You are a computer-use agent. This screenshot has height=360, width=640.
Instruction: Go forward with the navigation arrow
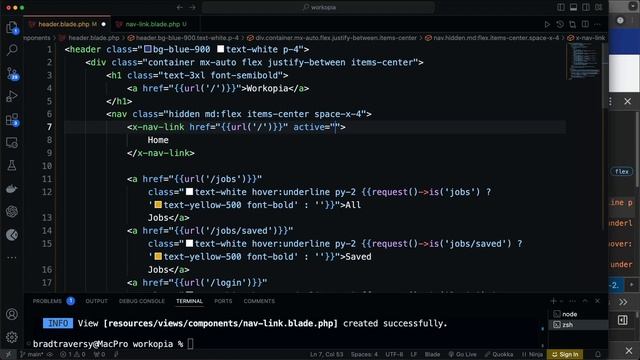pos(193,7)
